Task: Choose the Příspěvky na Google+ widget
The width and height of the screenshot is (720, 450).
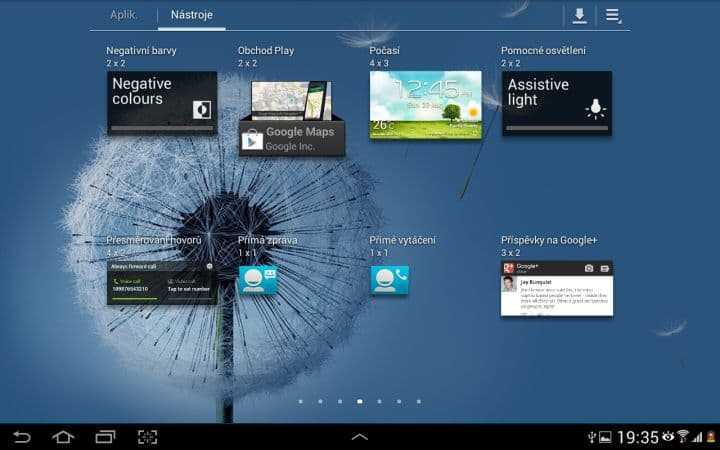Action: [x=556, y=288]
